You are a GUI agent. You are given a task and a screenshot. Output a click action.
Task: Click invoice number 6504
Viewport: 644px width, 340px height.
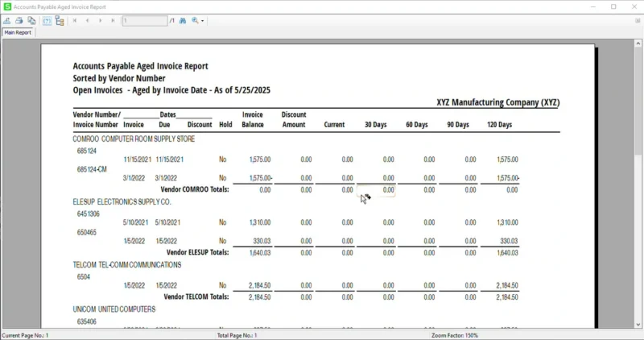pyautogui.click(x=84, y=276)
